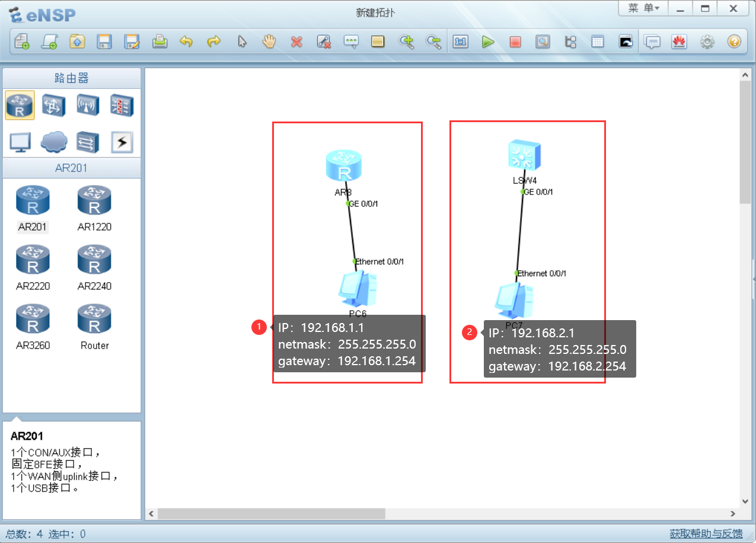Select the LSW4 switch on the canvas
This screenshot has width=756, height=543.
click(525, 156)
